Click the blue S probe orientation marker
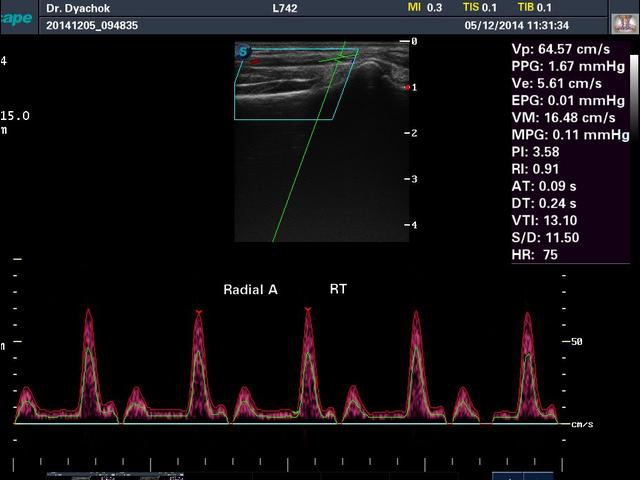The image size is (640, 480). 243,51
